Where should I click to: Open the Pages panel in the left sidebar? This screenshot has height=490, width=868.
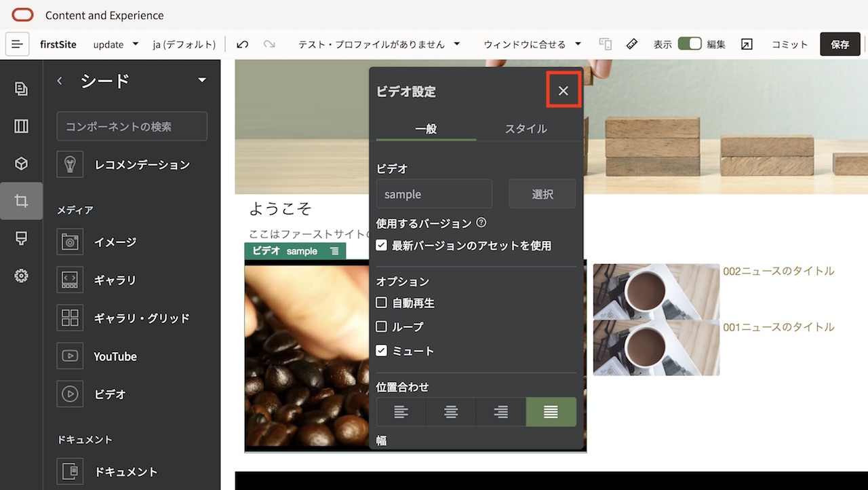click(x=21, y=88)
